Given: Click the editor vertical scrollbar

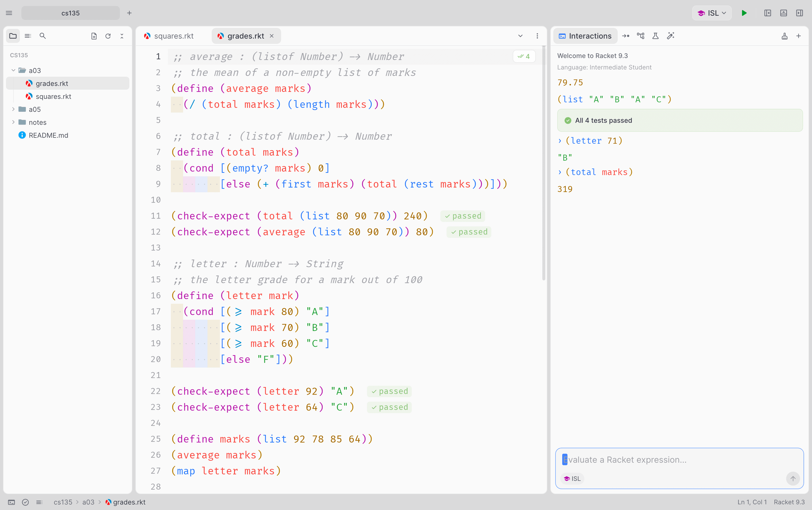Looking at the screenshot, I should [x=544, y=163].
